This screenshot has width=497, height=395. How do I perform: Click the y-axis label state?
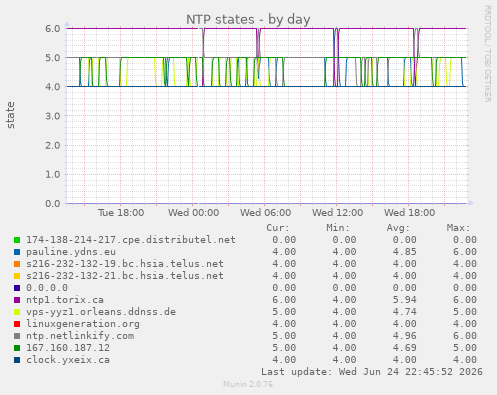(x=10, y=115)
